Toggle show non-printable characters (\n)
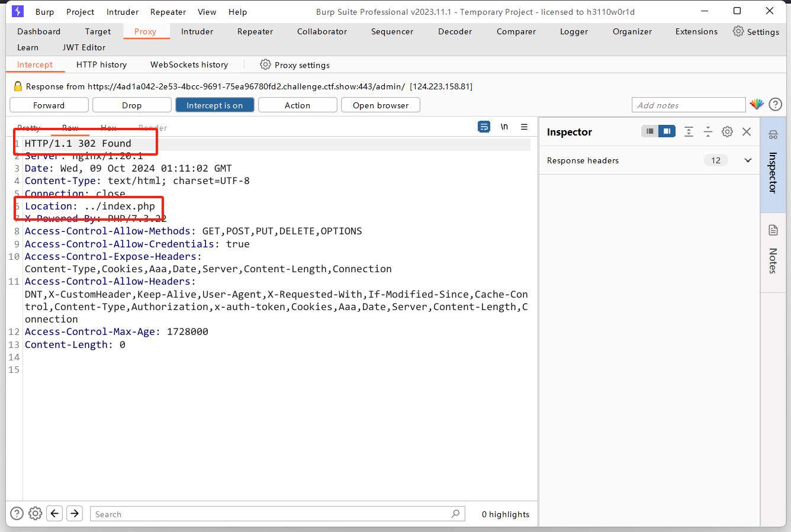791x532 pixels. click(x=504, y=127)
